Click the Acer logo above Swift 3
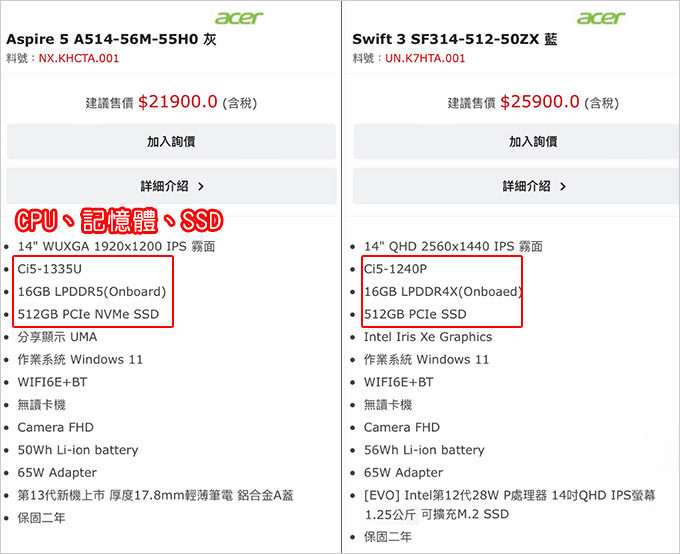 pos(601,18)
